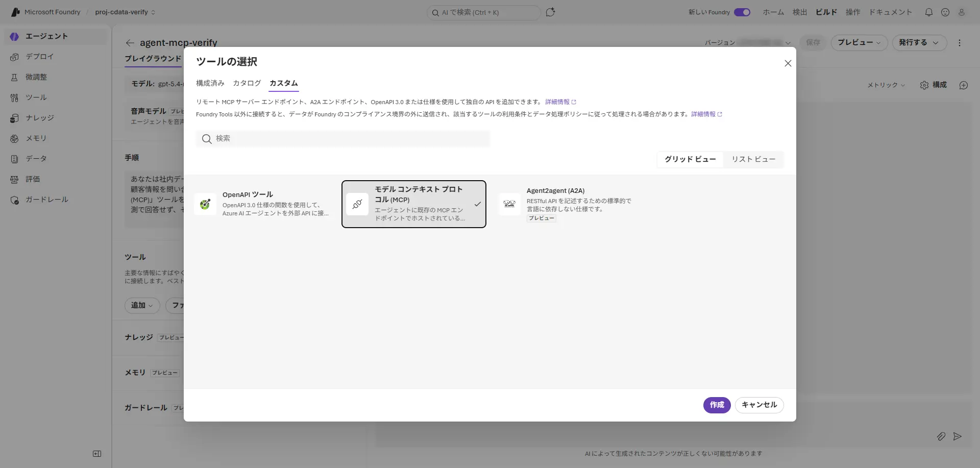Open the ガードレール sidebar icon
This screenshot has height=468, width=980.
point(14,200)
